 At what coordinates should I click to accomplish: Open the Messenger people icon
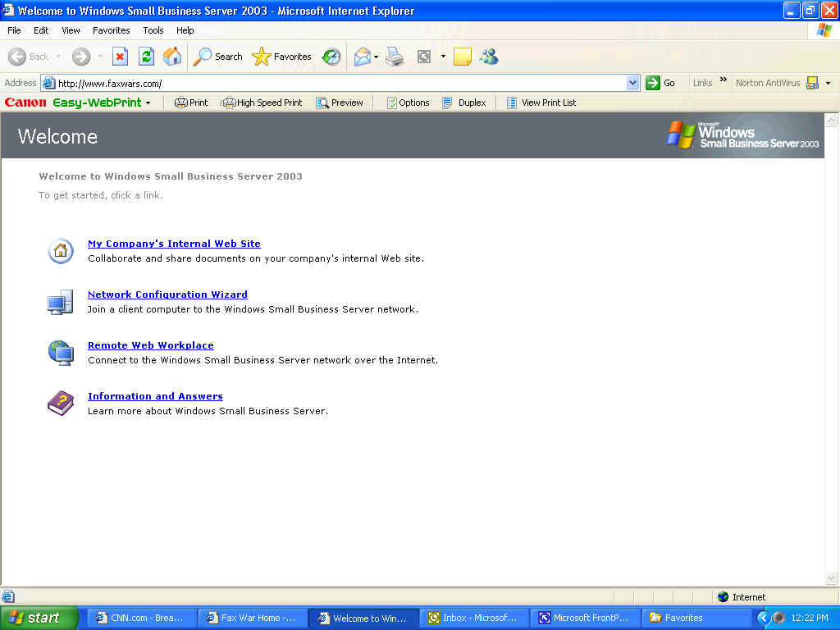pyautogui.click(x=489, y=57)
